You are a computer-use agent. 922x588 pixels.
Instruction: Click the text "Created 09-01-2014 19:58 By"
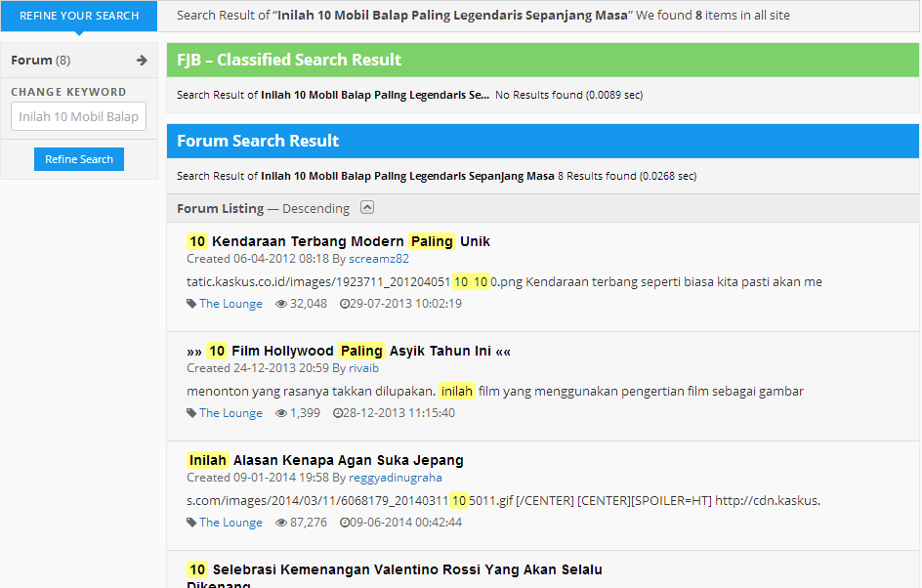[x=267, y=478]
